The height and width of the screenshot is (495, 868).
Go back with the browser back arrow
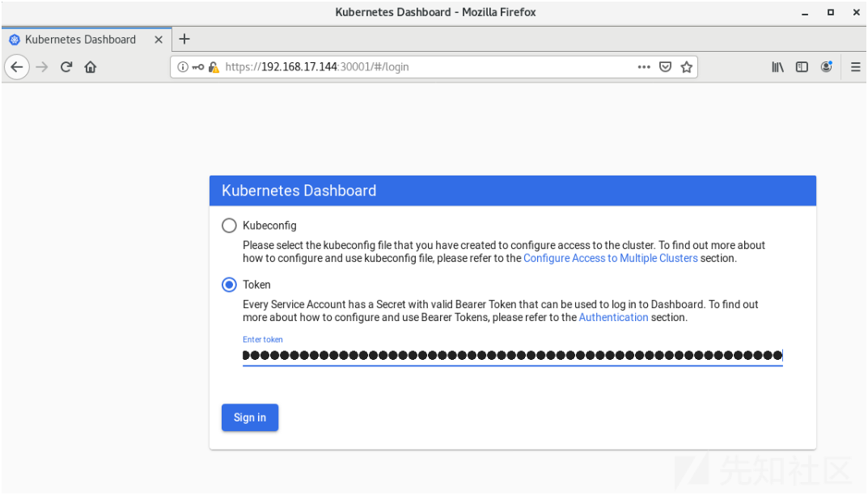(x=17, y=67)
